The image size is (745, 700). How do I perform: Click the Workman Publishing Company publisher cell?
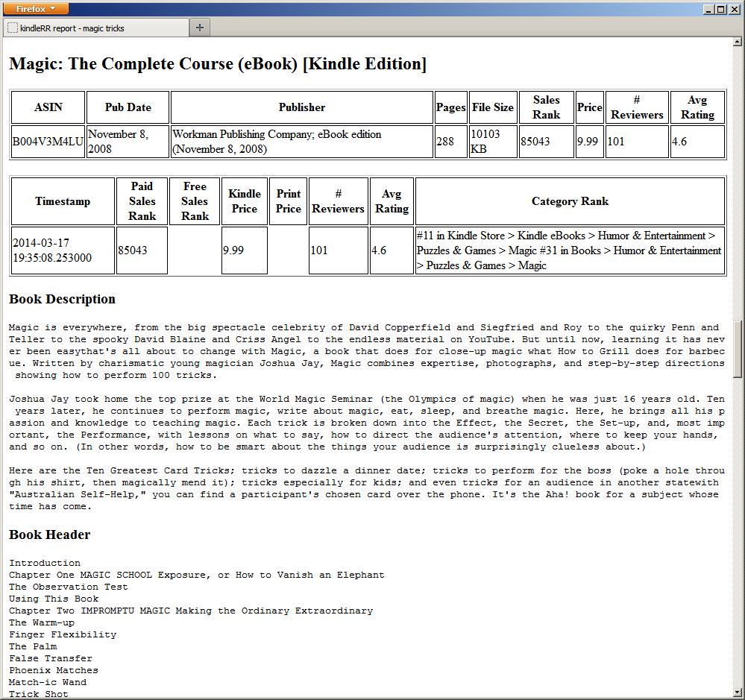(302, 142)
